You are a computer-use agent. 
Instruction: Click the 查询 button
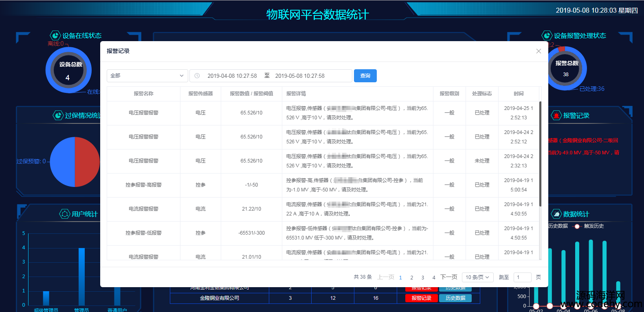click(365, 76)
